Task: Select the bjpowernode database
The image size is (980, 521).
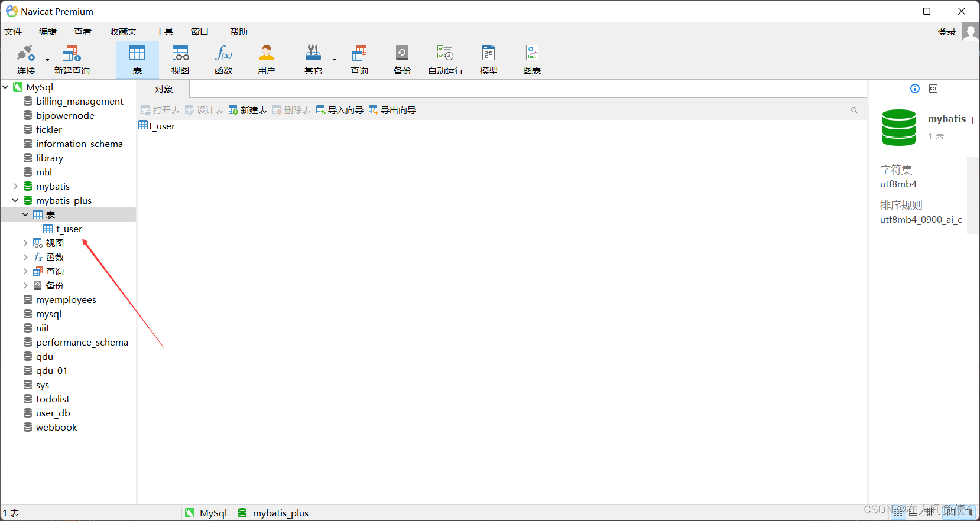Action: (65, 115)
